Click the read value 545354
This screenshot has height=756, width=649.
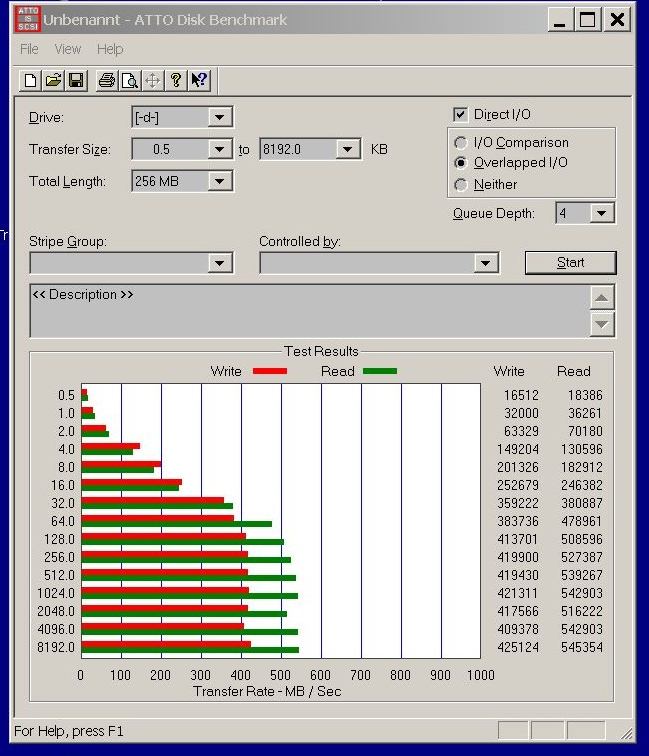point(581,648)
